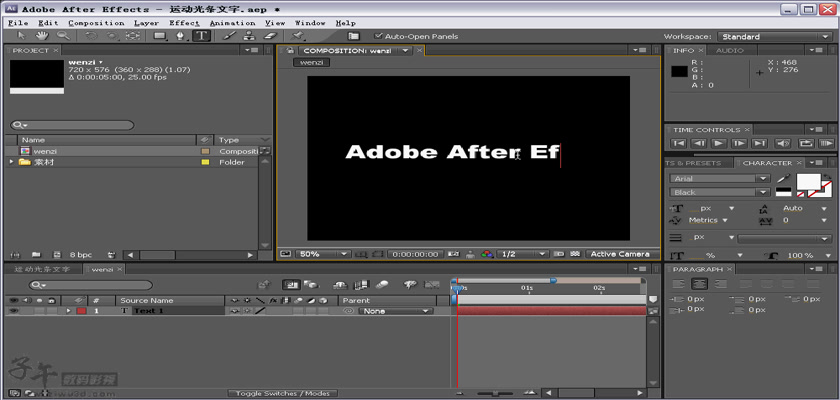Open the 1/2 resolution dropdown
The image size is (840, 400).
522,254
